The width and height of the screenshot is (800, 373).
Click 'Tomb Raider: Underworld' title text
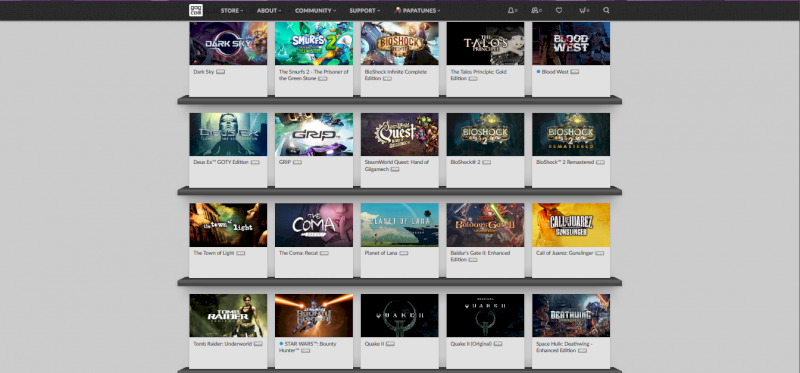pyautogui.click(x=222, y=344)
